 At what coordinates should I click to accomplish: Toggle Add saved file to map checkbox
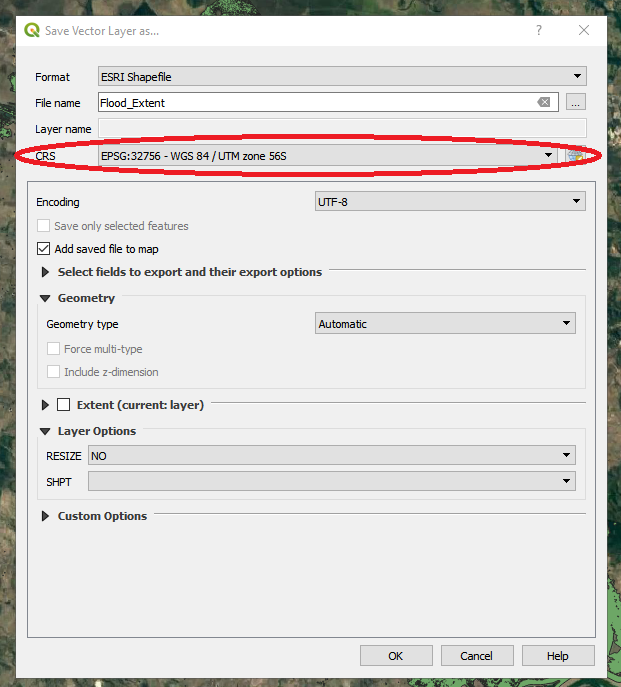[44, 249]
